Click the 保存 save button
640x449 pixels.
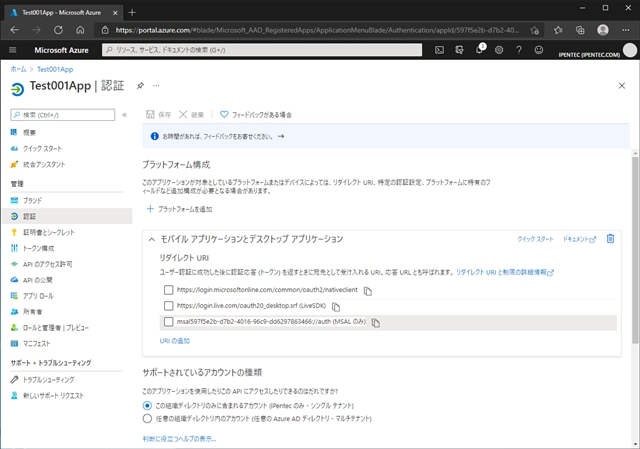click(x=158, y=115)
